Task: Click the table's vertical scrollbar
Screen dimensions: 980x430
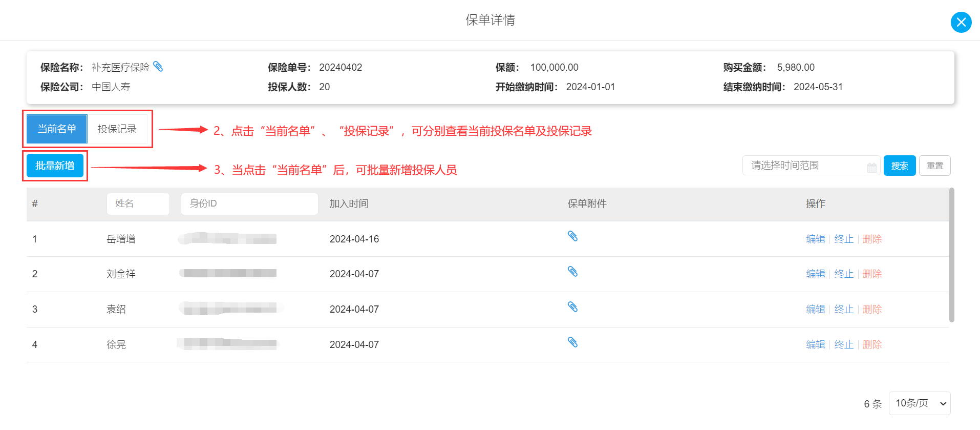Action: [952, 255]
